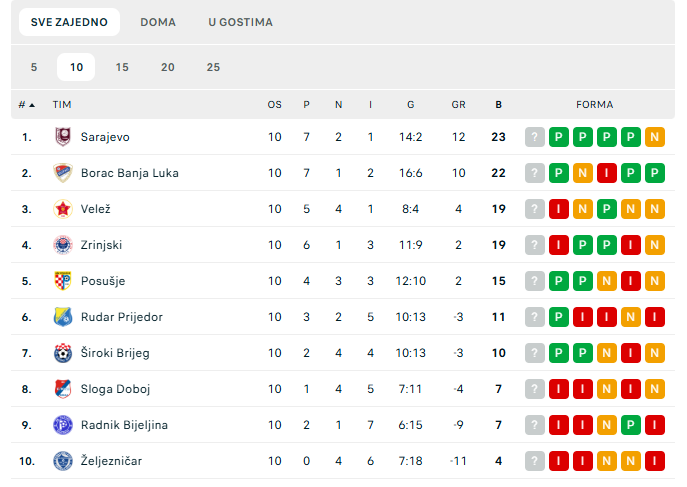Click the Zrinjski club crest
687x487 pixels.
[x=63, y=245]
